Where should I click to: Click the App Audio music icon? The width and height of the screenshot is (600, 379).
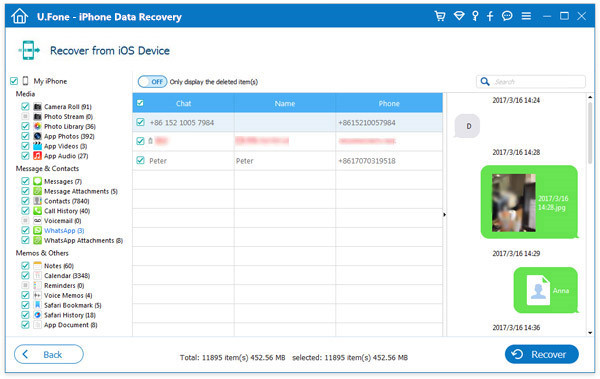point(38,156)
